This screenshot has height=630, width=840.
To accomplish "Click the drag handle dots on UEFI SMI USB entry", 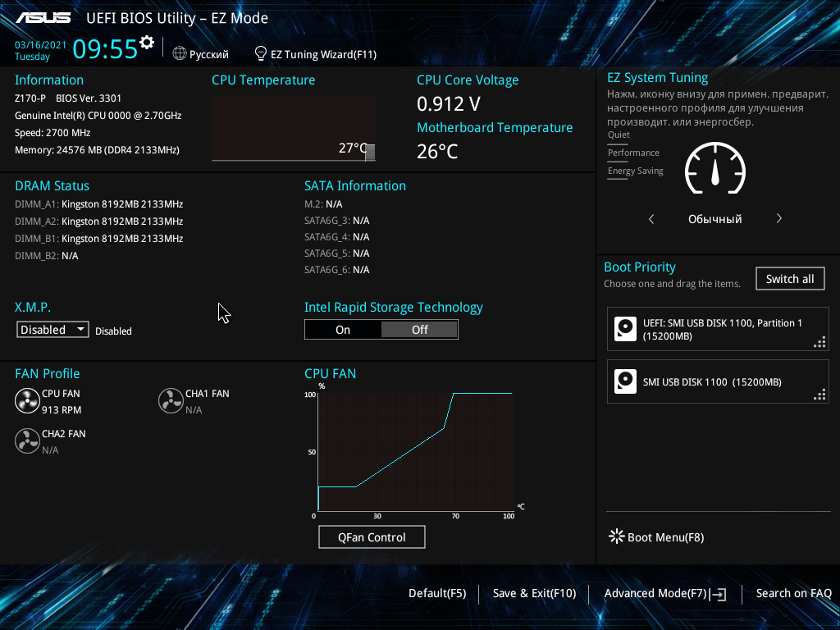I will (819, 342).
